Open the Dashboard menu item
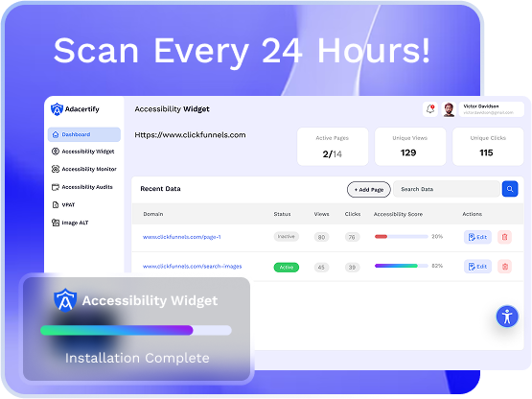This screenshot has height=399, width=532. pos(84,134)
